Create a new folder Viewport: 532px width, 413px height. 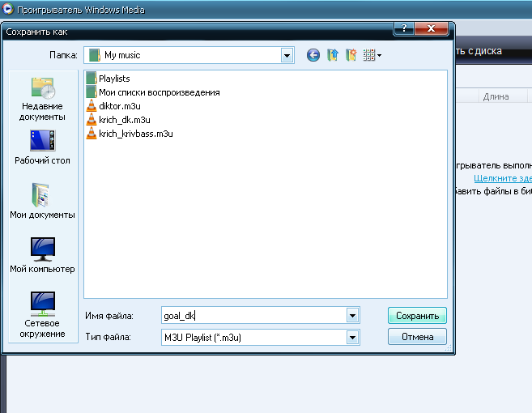pos(351,55)
